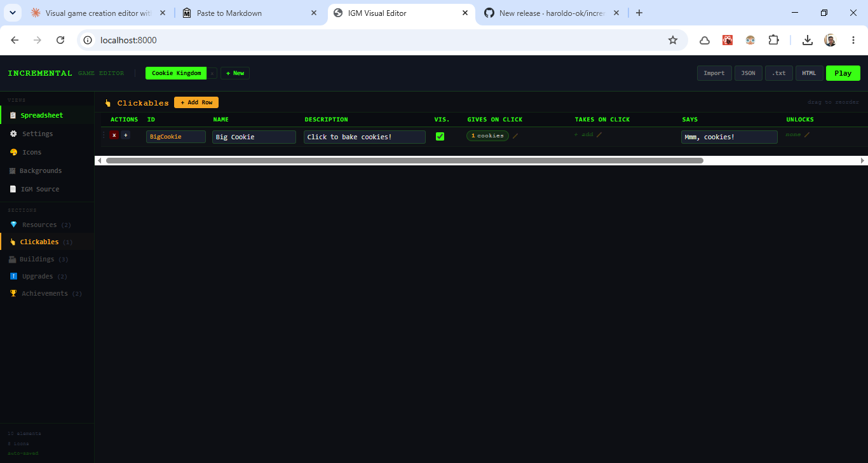Screen dimensions: 868x463
Task: Open the profile avatar menu
Action: click(831, 40)
